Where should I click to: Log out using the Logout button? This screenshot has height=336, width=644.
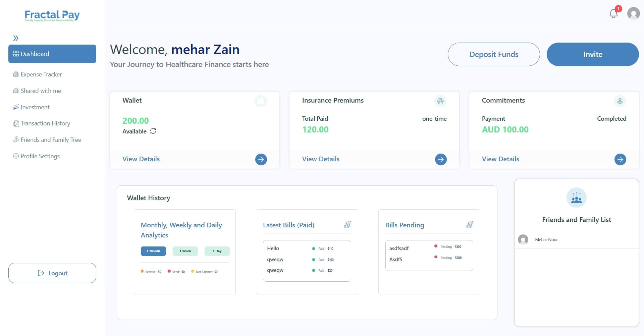[x=52, y=273]
